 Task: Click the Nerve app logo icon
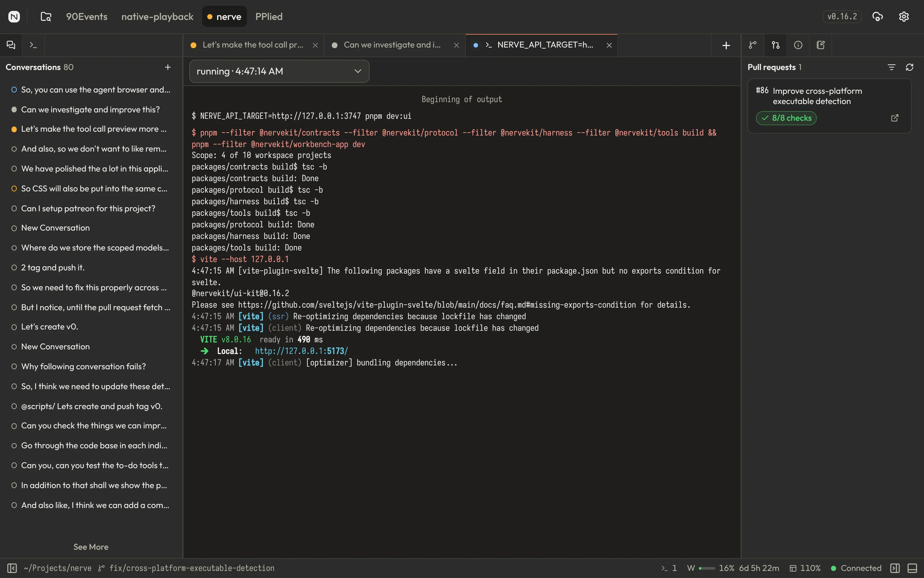(x=14, y=16)
